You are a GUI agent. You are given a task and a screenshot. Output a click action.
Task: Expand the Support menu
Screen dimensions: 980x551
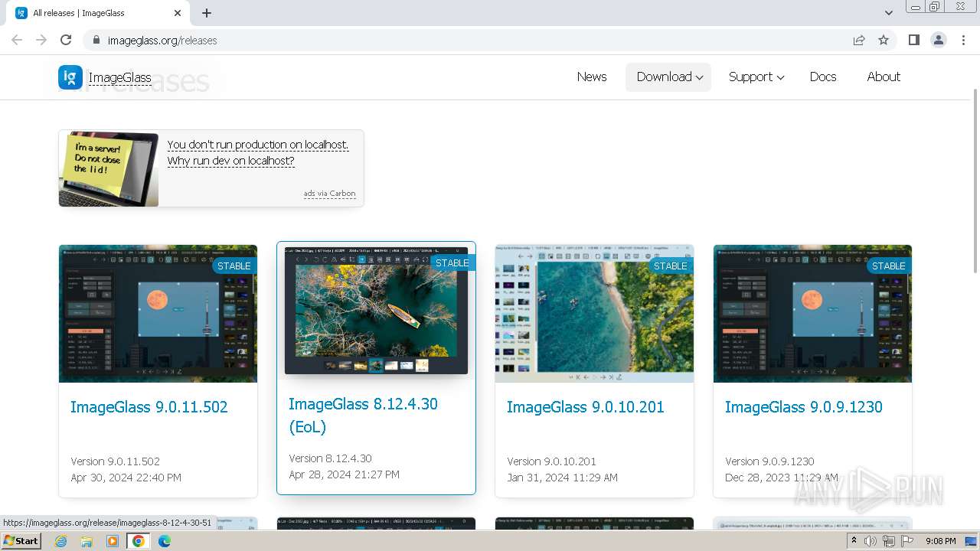(756, 77)
